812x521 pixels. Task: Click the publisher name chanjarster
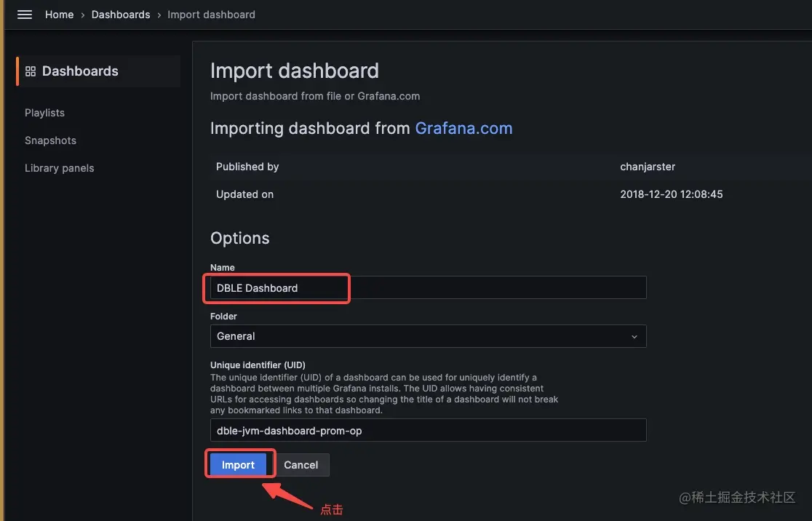[648, 167]
